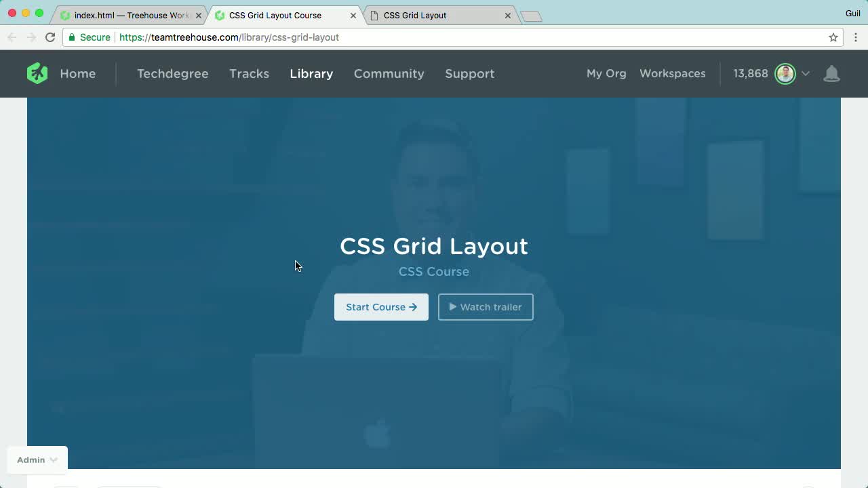Click the forward navigation arrow
This screenshot has width=868, height=488.
(x=31, y=37)
